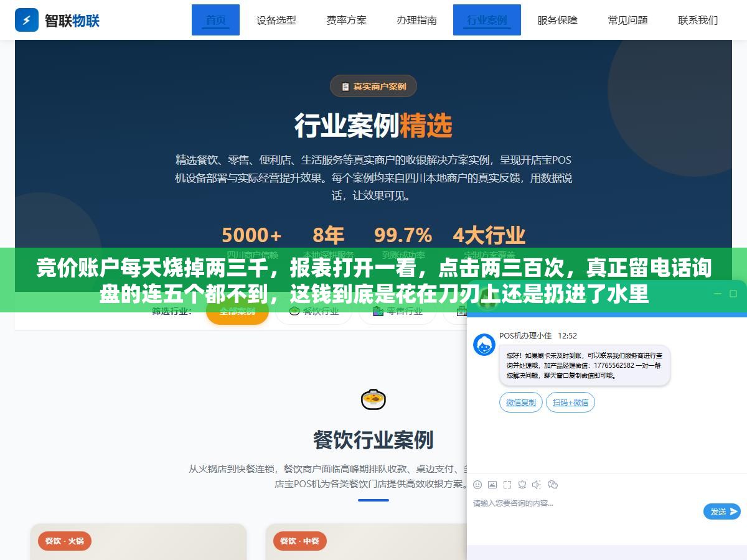Send the chat message with 发送
The image size is (747, 560).
(722, 511)
